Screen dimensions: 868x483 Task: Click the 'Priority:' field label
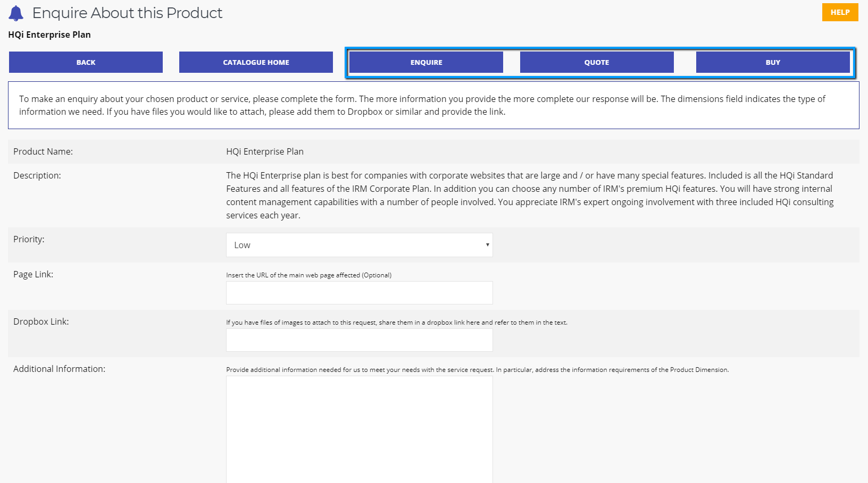(x=29, y=239)
